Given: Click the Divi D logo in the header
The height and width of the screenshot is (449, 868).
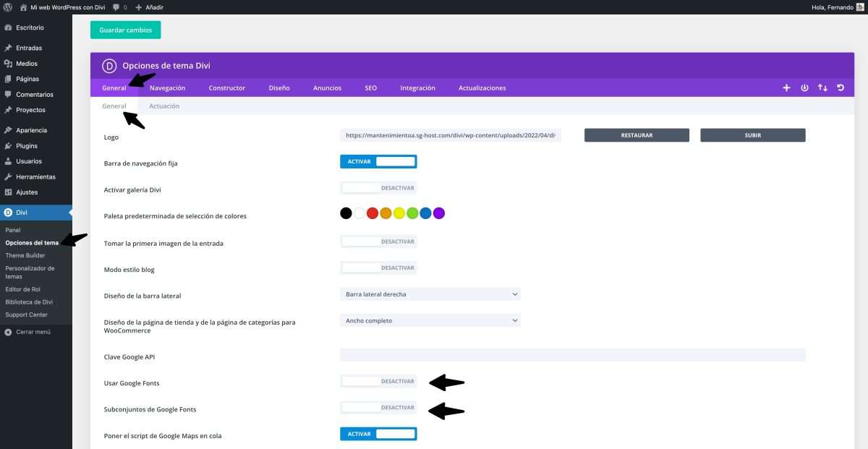Looking at the screenshot, I should pos(109,65).
